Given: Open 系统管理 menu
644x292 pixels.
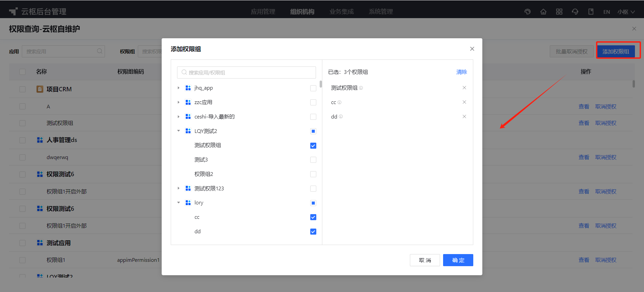Looking at the screenshot, I should [x=381, y=12].
